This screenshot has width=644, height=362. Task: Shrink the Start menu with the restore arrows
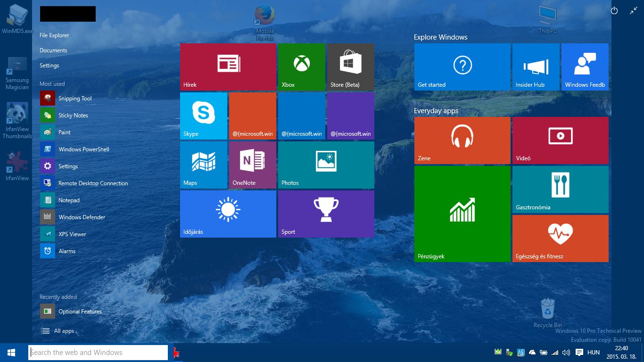tap(634, 10)
